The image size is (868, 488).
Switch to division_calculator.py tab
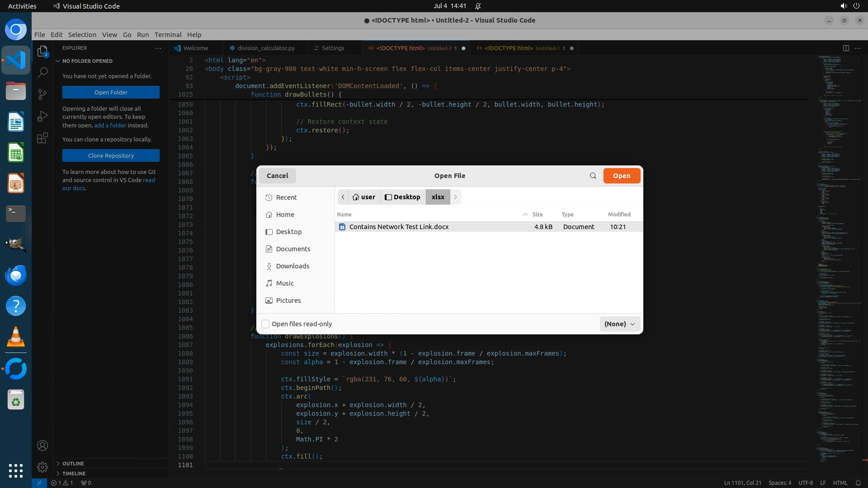pyautogui.click(x=266, y=48)
